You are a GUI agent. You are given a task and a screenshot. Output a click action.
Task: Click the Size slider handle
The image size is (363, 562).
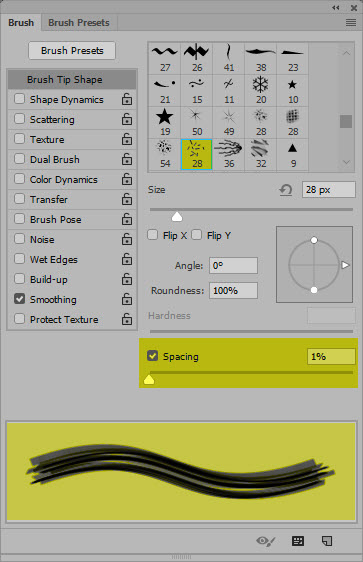point(177,216)
